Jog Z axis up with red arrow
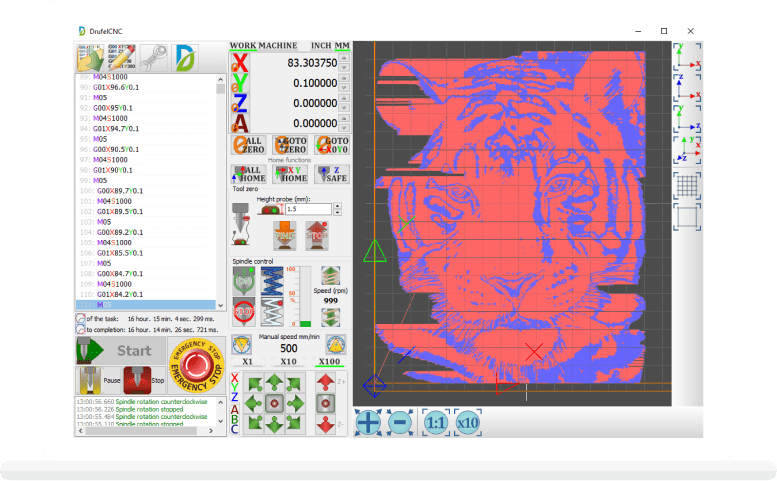This screenshot has height=481, width=777. tap(325, 382)
